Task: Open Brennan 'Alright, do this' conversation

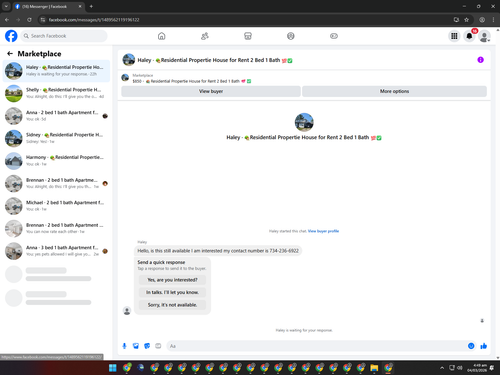Action: coord(56,183)
